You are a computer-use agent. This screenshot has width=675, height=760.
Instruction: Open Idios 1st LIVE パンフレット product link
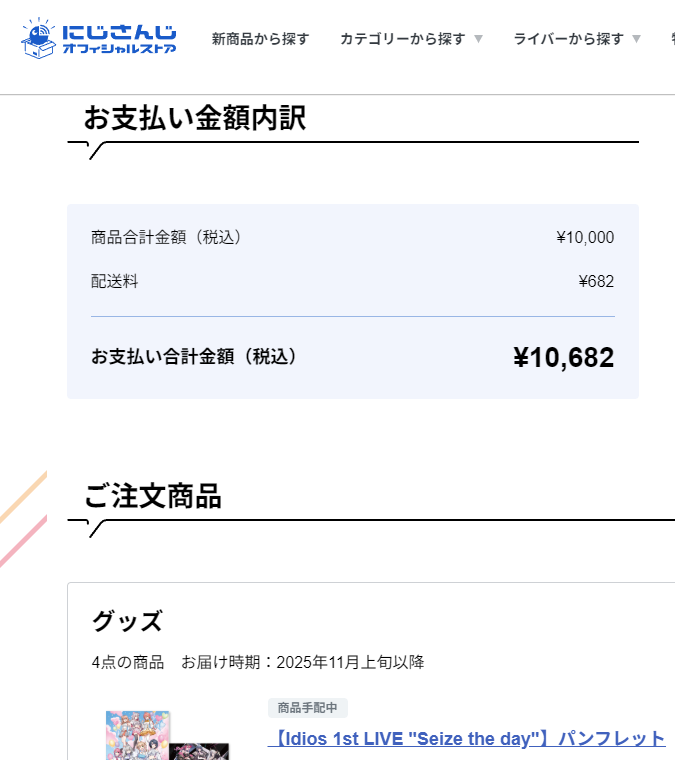pos(466,739)
